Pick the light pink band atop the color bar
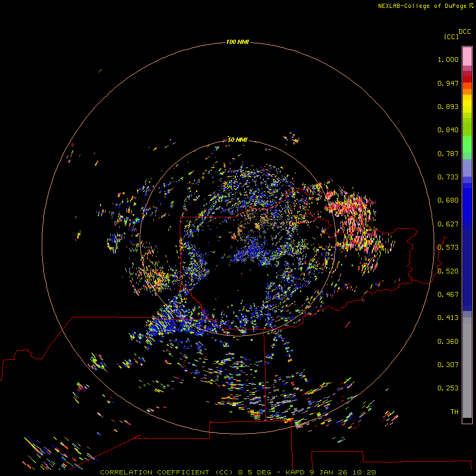This screenshot has width=476, height=476. click(467, 57)
